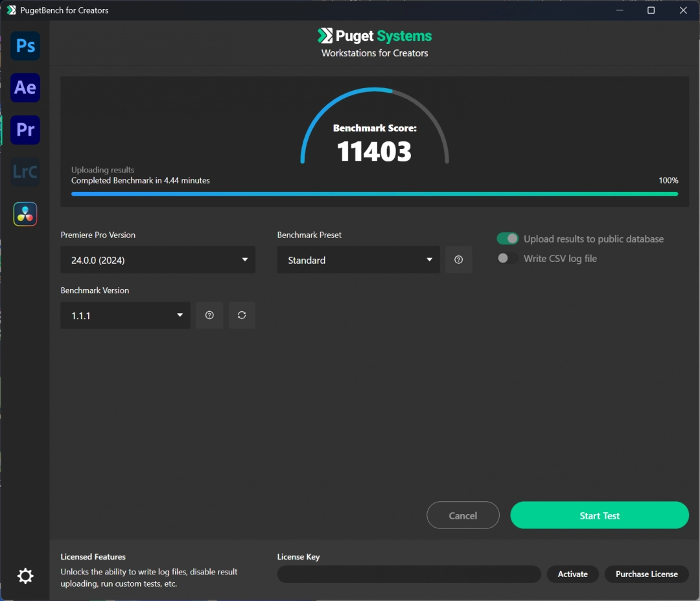Click the Purchase License button

click(646, 574)
